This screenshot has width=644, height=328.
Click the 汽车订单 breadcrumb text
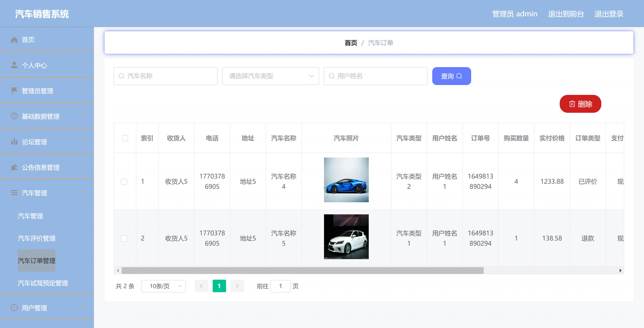(x=381, y=43)
